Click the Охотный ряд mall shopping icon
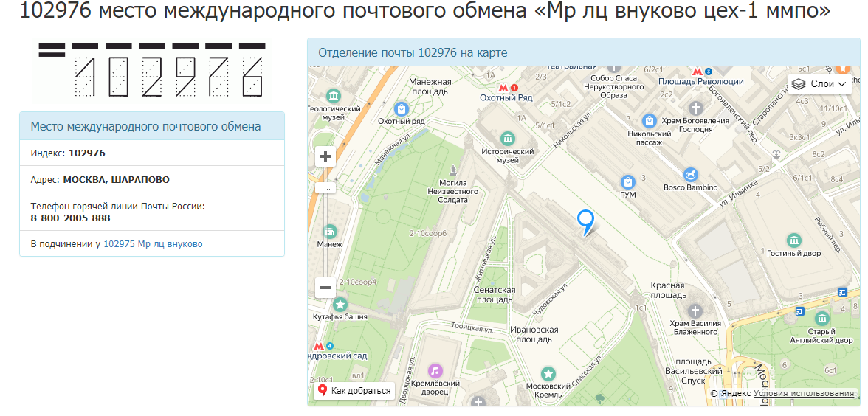This screenshot has width=868, height=416. coord(402,108)
